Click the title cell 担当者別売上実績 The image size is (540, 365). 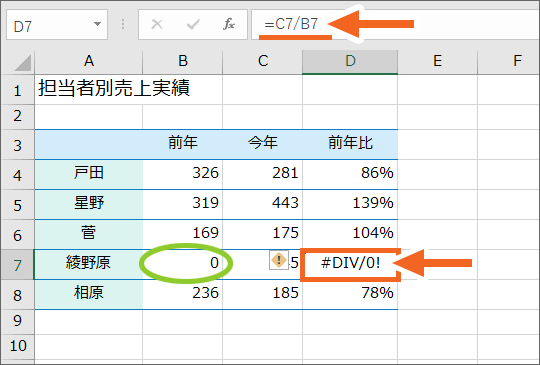(x=89, y=90)
